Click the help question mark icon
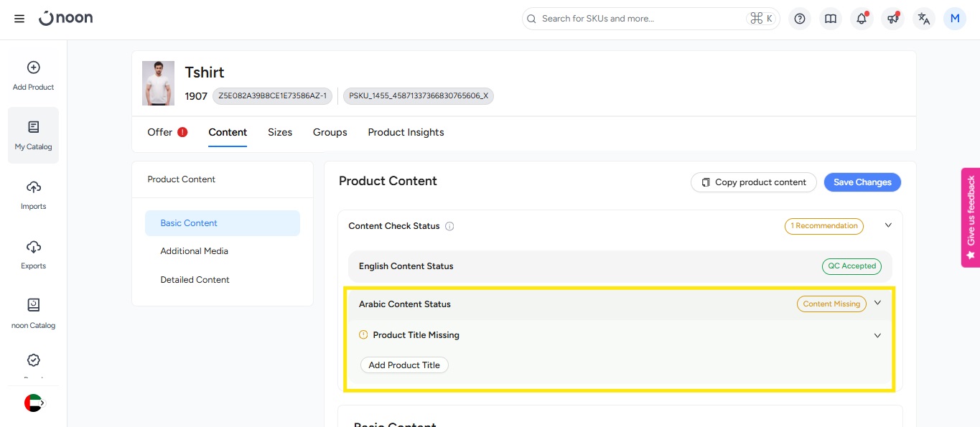The height and width of the screenshot is (427, 980). point(800,19)
